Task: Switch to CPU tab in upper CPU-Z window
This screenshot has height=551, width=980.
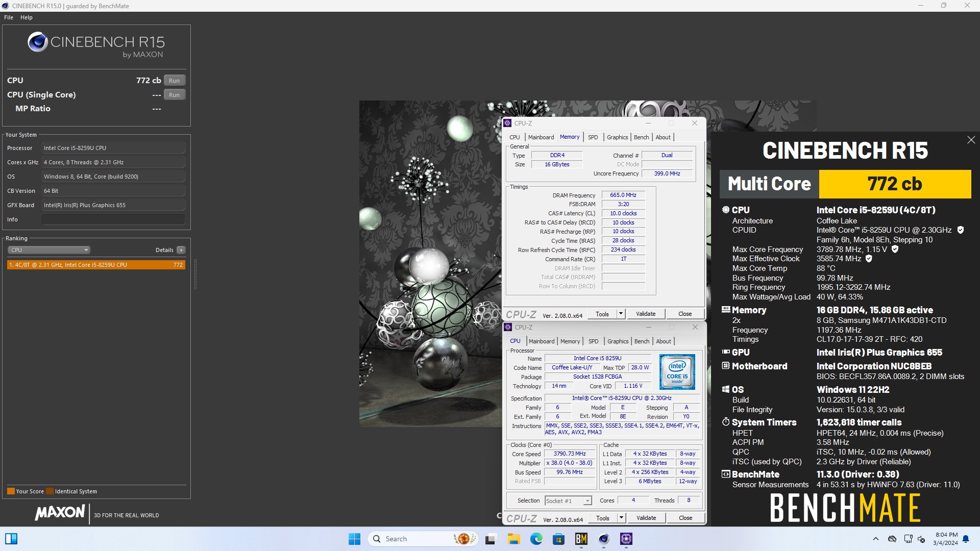Action: point(514,137)
